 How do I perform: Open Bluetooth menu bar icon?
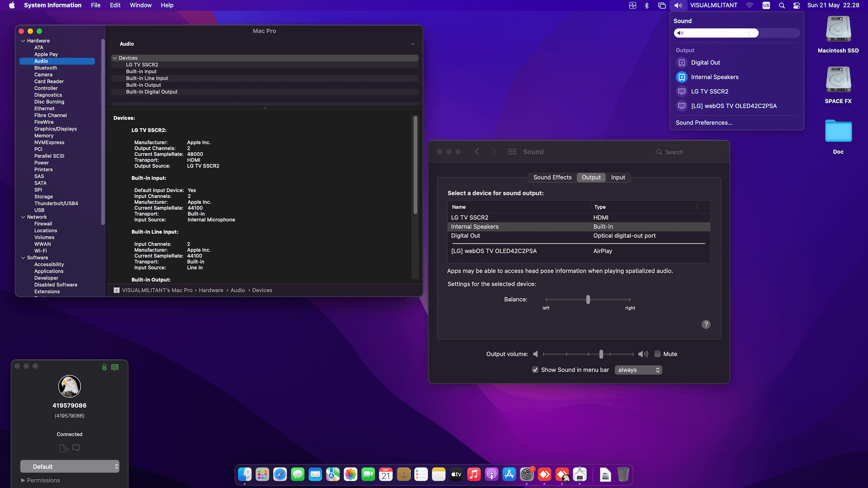646,5
